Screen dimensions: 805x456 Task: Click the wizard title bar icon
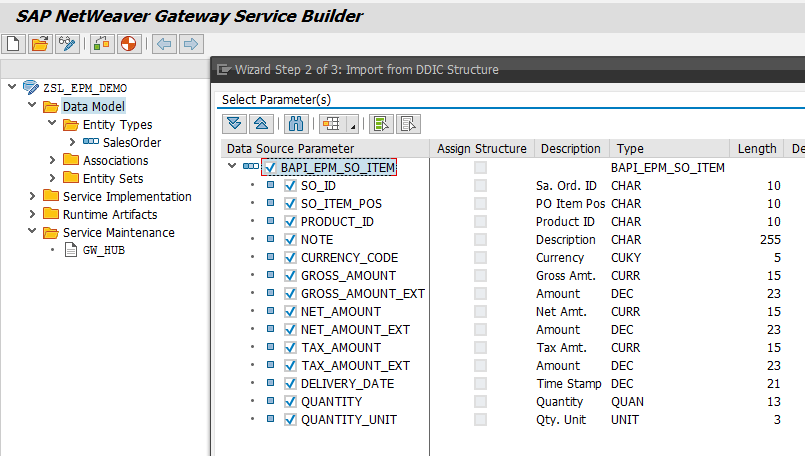pos(224,69)
